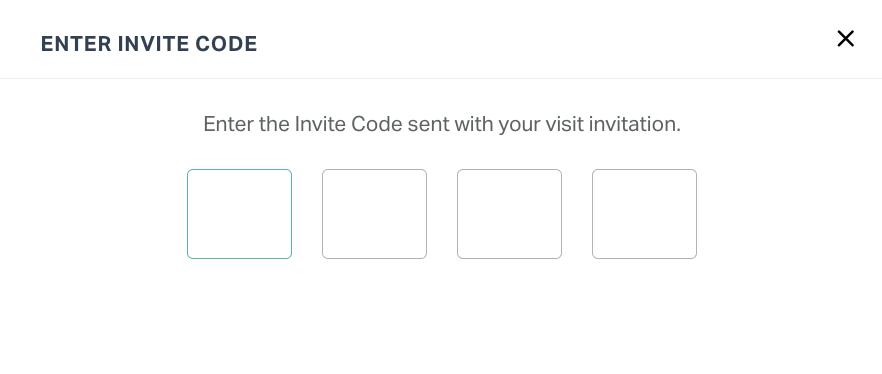The height and width of the screenshot is (374, 882).
Task: Click the fourth invite code digit box
Action: click(x=645, y=214)
